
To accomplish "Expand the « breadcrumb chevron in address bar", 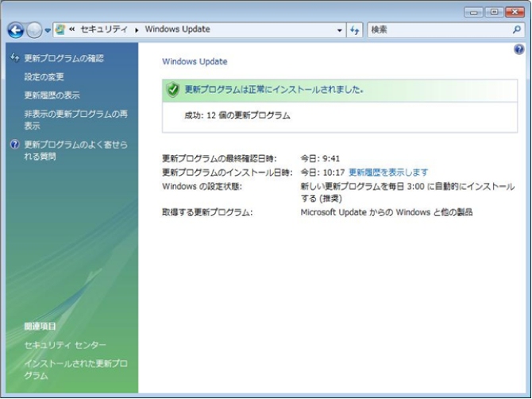I will pos(72,29).
